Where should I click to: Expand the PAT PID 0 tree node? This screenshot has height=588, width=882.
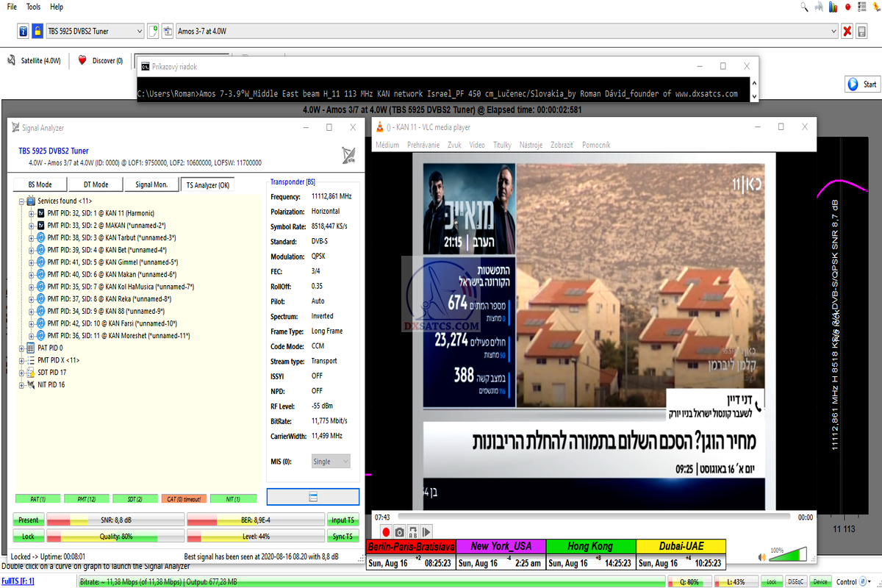point(22,348)
